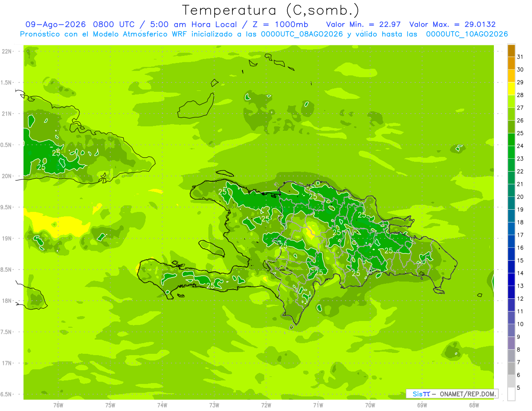Click the "Valor Max. = 29.0132" readout
The height and width of the screenshot is (411, 532).
click(x=453, y=24)
